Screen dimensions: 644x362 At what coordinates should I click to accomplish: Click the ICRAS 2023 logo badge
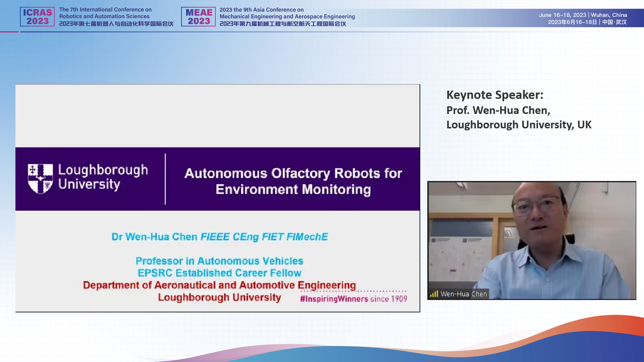[x=37, y=17]
